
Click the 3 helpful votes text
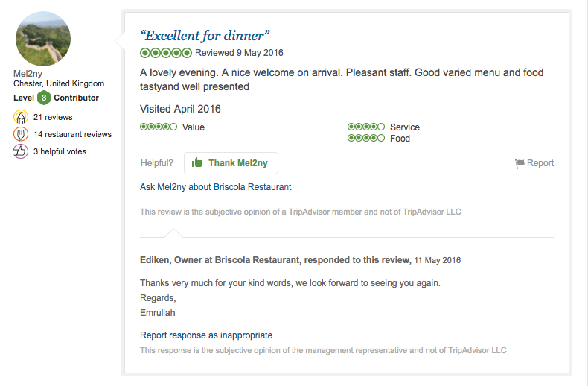pyautogui.click(x=60, y=151)
